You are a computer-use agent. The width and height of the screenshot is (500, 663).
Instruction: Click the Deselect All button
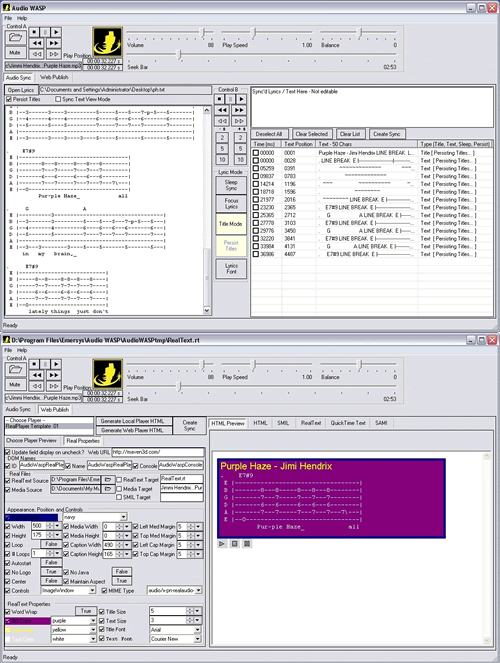269,134
